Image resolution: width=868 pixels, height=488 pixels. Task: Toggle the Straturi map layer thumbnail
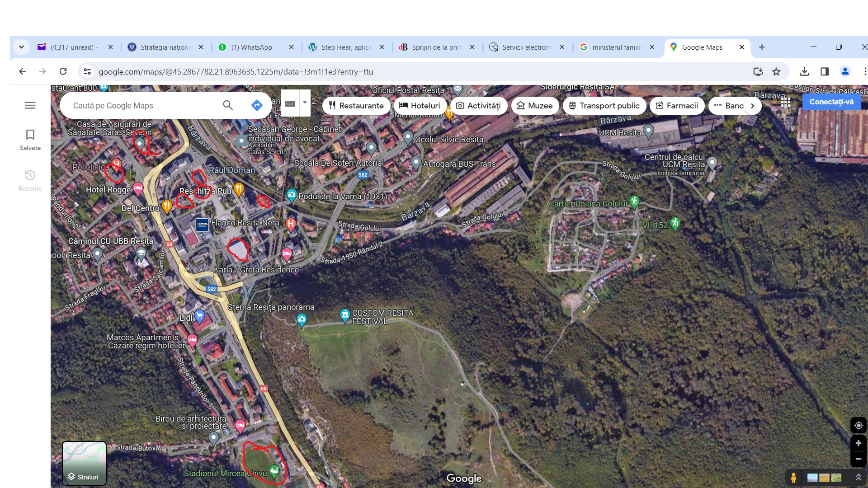pyautogui.click(x=84, y=463)
